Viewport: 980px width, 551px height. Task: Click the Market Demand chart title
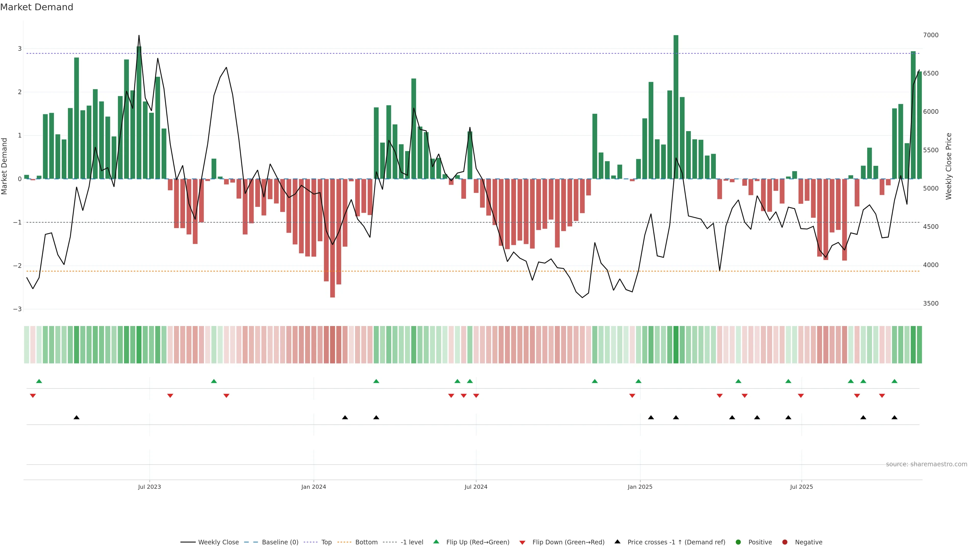click(x=36, y=7)
